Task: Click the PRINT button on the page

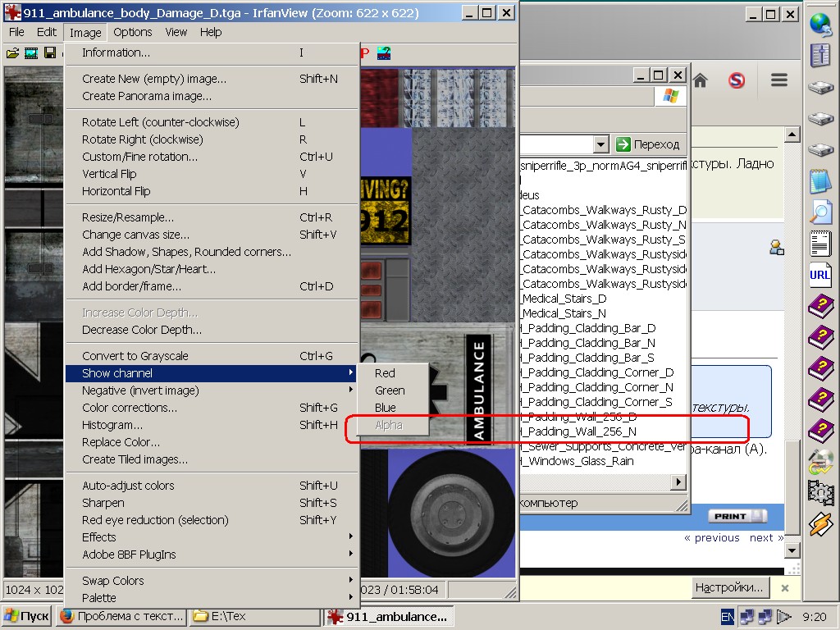Action: point(737,517)
